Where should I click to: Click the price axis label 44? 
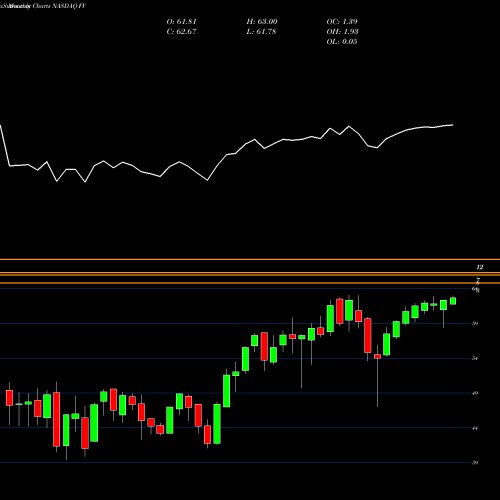(x=475, y=428)
